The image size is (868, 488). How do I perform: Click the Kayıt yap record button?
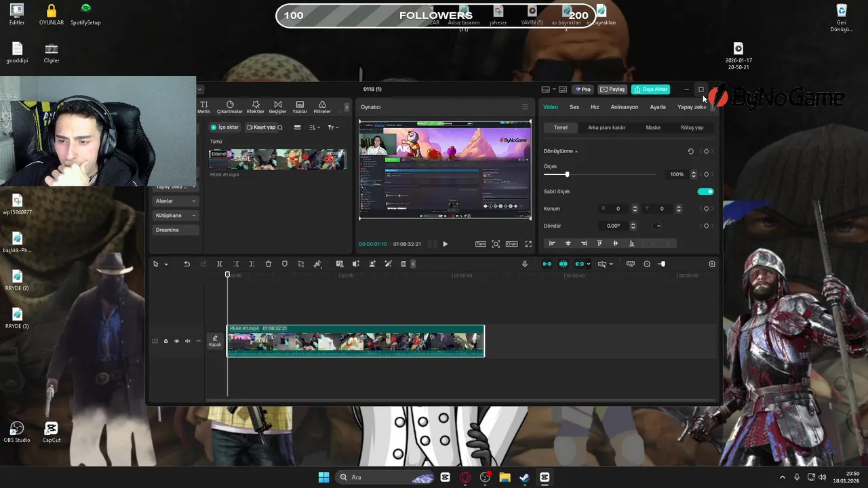click(x=261, y=127)
